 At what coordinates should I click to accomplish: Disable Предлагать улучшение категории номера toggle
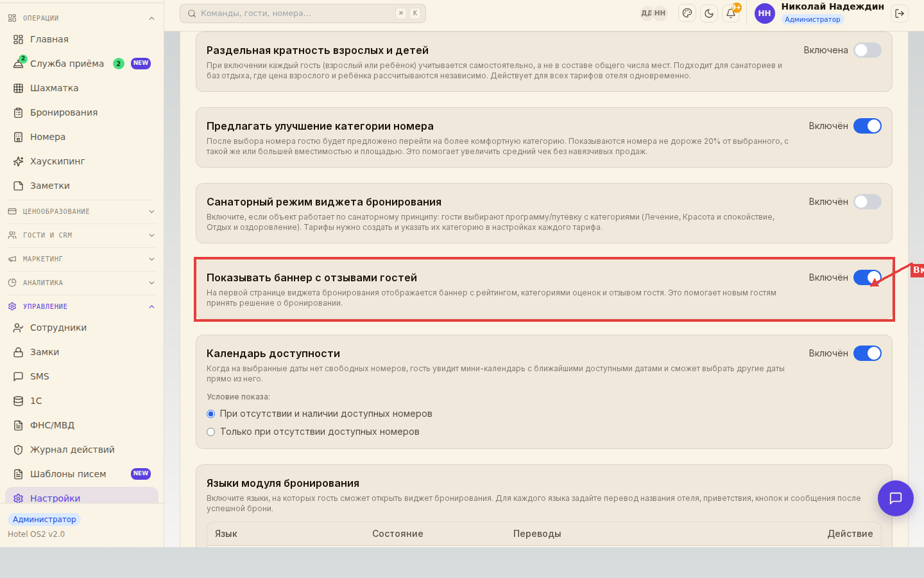(x=868, y=126)
